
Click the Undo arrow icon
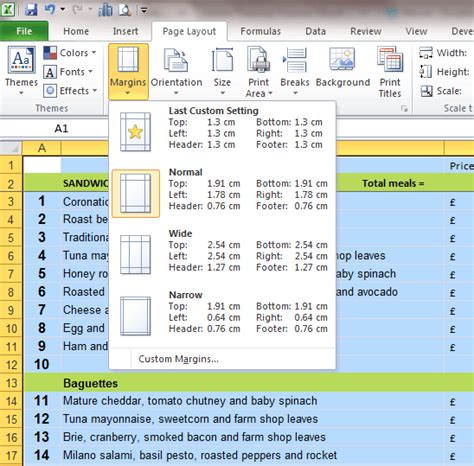(x=50, y=10)
